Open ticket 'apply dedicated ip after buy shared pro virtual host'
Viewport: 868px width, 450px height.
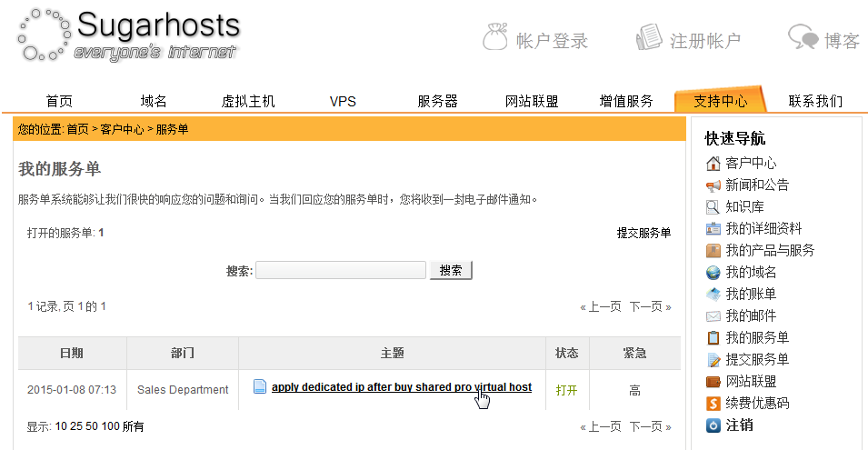pos(402,387)
